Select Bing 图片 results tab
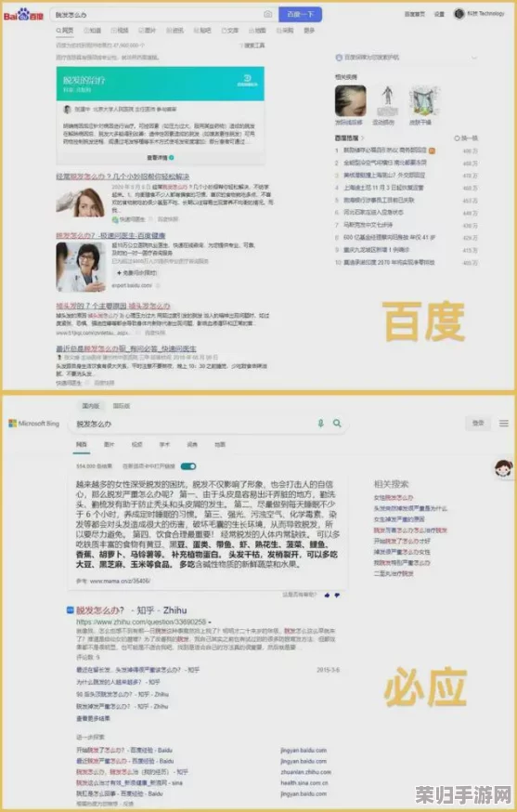Viewport: 517px width, 812px height. 109,444
